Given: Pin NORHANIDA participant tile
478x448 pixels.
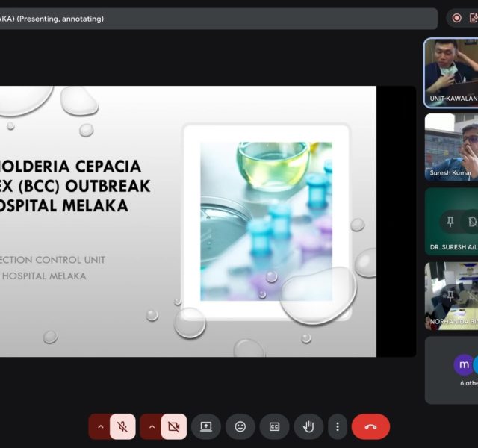Looking at the screenshot, I should tap(450, 295).
